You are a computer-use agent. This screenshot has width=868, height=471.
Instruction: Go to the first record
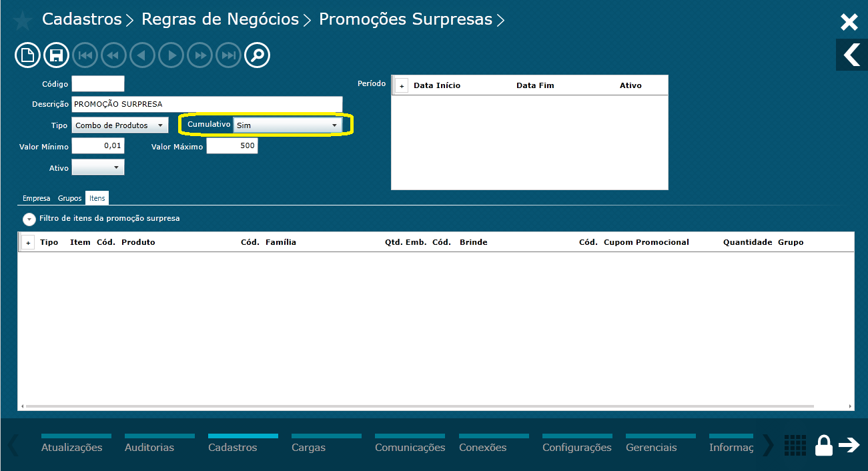point(85,55)
